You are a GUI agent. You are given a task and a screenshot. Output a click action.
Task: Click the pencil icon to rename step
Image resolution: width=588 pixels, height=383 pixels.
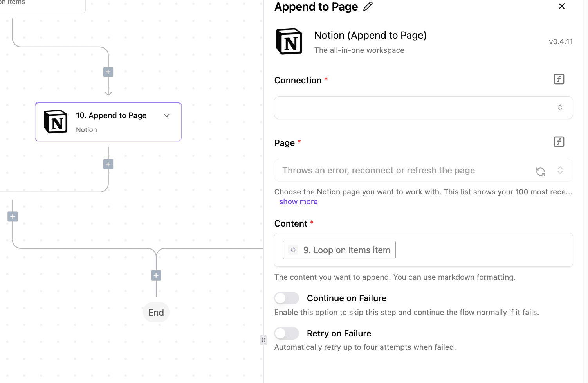[368, 7]
